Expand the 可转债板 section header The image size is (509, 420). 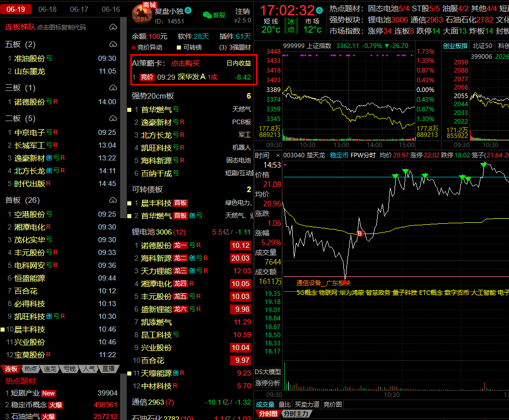click(x=191, y=189)
